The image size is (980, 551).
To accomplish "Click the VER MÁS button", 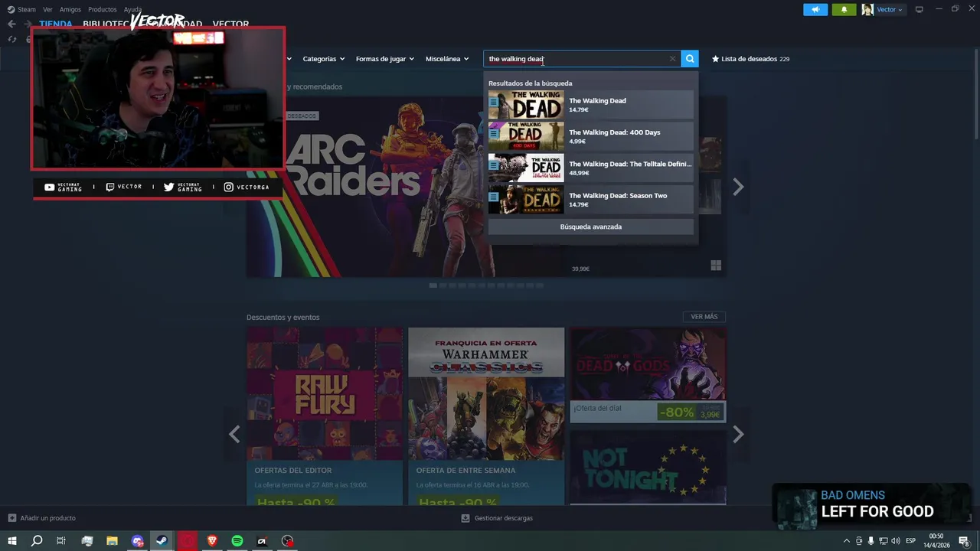I will coord(704,317).
